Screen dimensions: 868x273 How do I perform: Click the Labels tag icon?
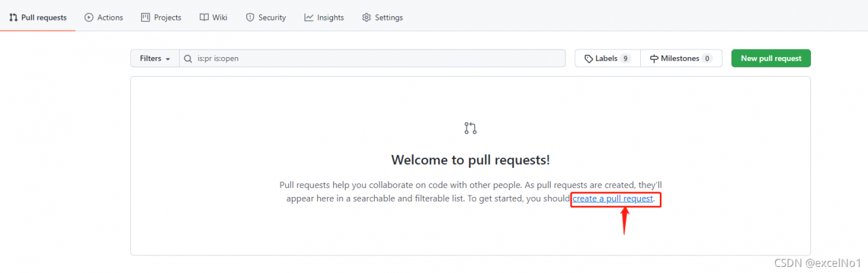[589, 58]
